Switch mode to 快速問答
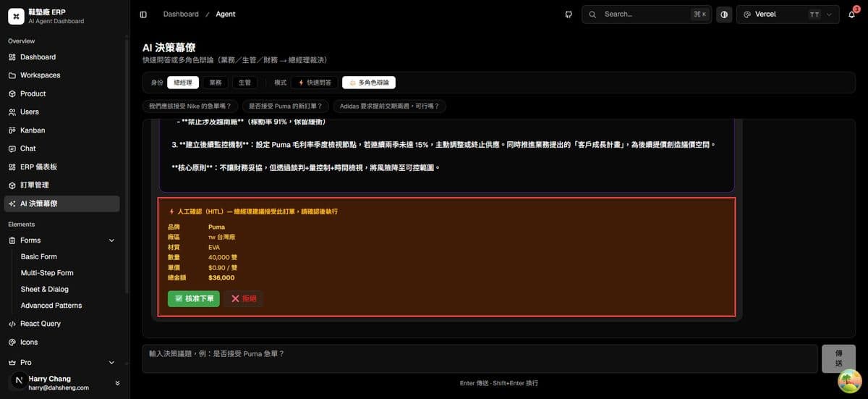 tap(315, 83)
